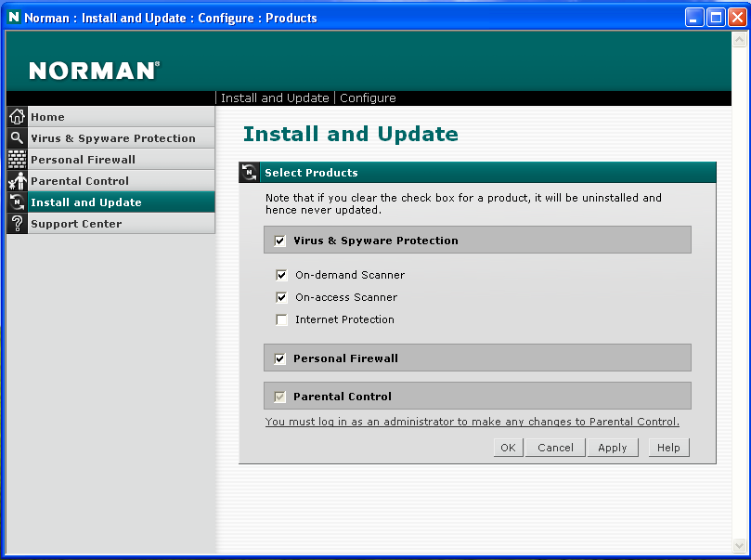
Task: Click the Home house icon in sidebar
Action: tap(17, 117)
